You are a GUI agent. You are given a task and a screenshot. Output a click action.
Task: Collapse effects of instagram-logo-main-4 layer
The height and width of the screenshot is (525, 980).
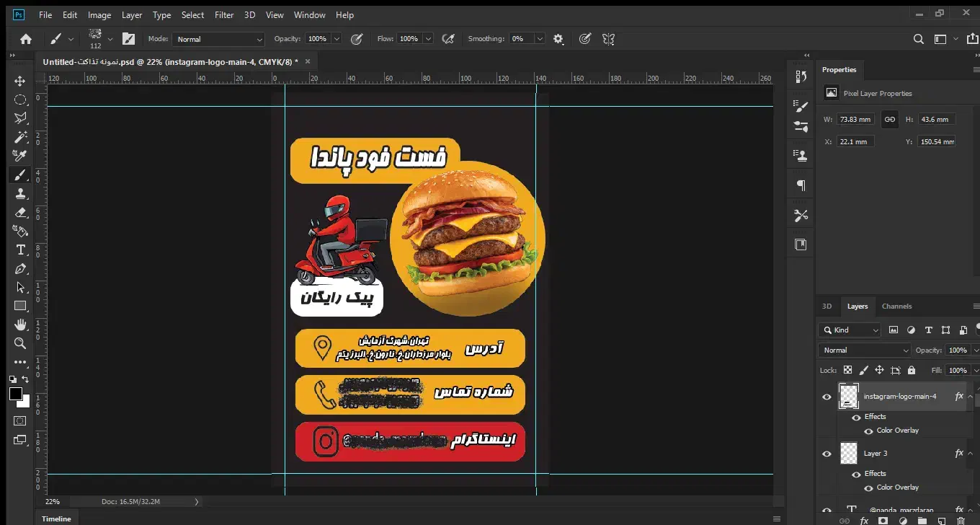[x=970, y=397]
